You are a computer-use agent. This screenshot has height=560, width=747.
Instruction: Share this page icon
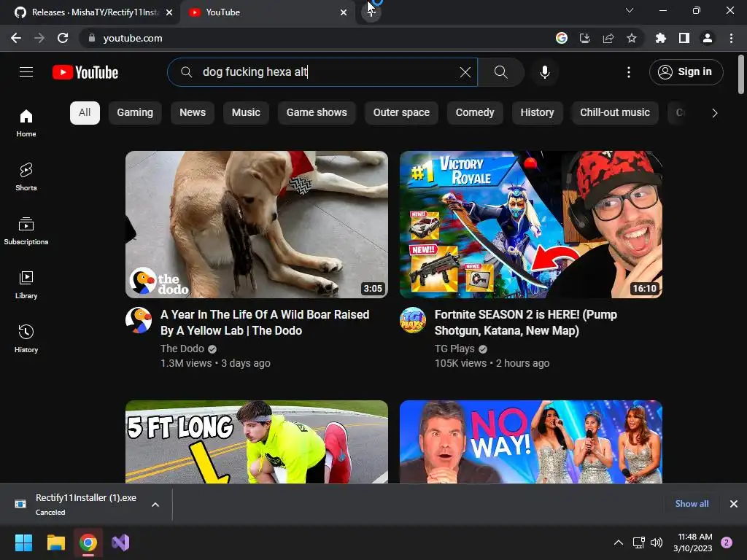[608, 38]
